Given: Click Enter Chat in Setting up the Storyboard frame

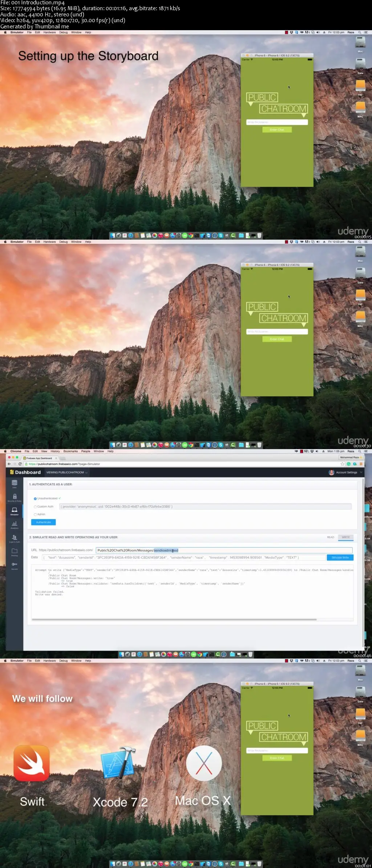Looking at the screenshot, I should tap(277, 130).
